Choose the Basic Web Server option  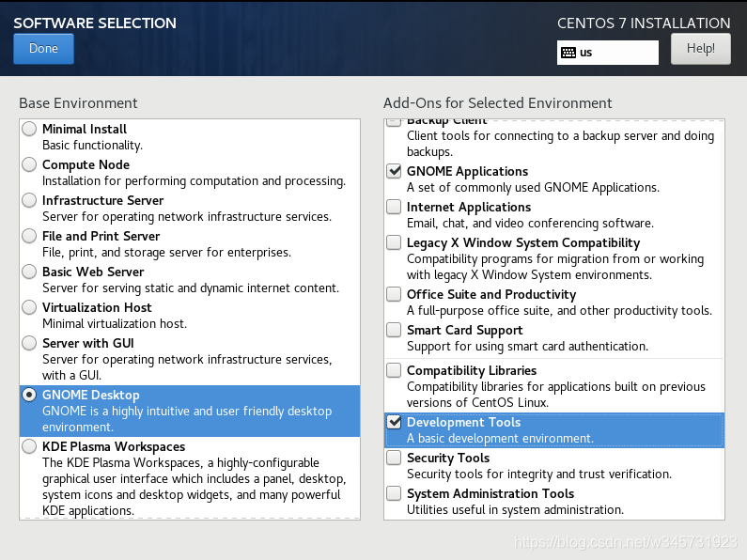click(x=30, y=272)
